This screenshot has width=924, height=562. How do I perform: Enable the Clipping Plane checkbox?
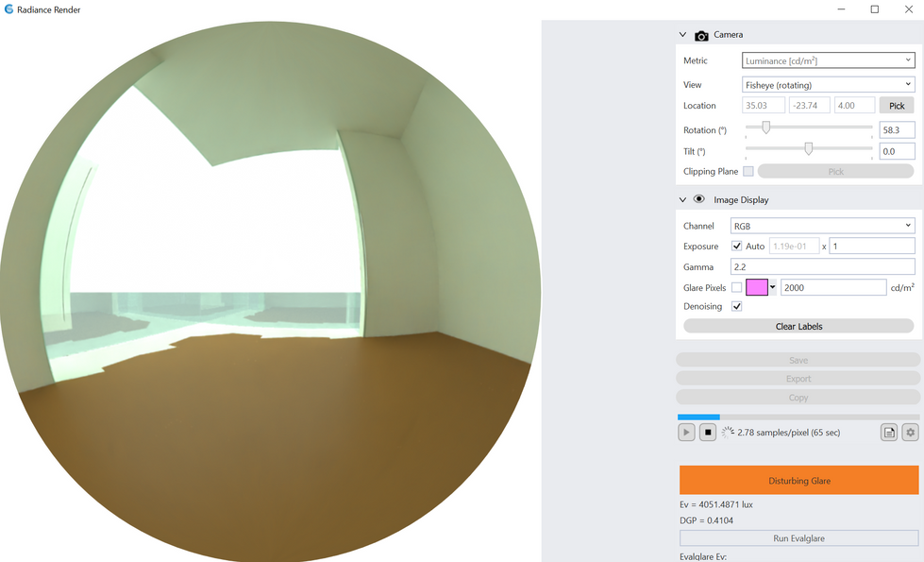point(749,171)
